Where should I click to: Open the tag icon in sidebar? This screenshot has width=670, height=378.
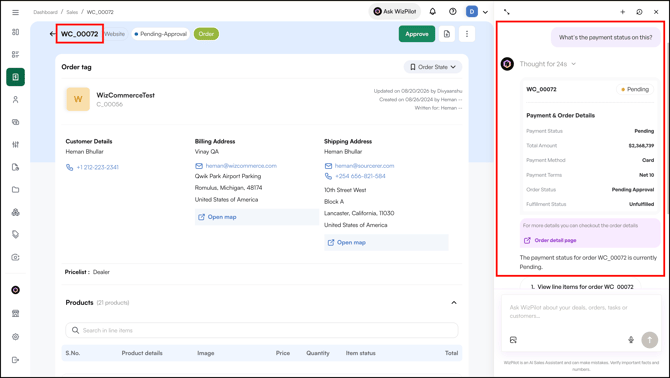(15, 234)
